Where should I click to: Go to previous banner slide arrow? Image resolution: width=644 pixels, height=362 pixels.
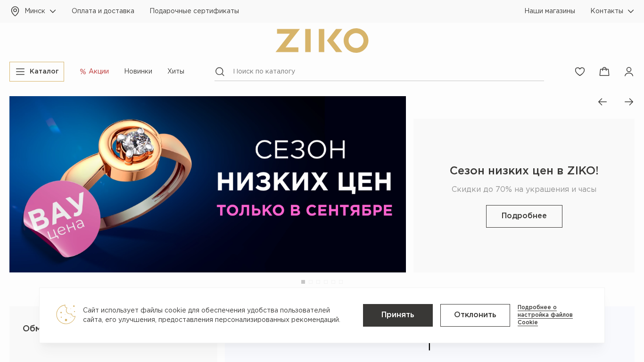click(603, 102)
